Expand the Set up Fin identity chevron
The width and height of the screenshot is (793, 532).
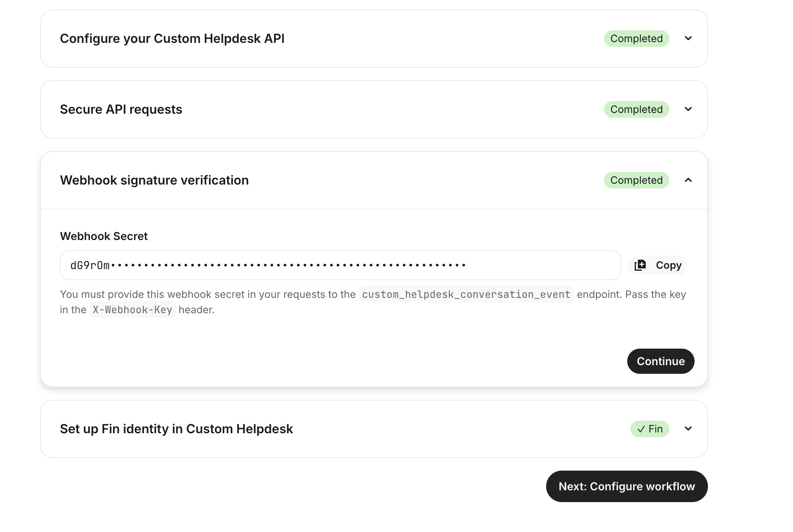point(688,429)
